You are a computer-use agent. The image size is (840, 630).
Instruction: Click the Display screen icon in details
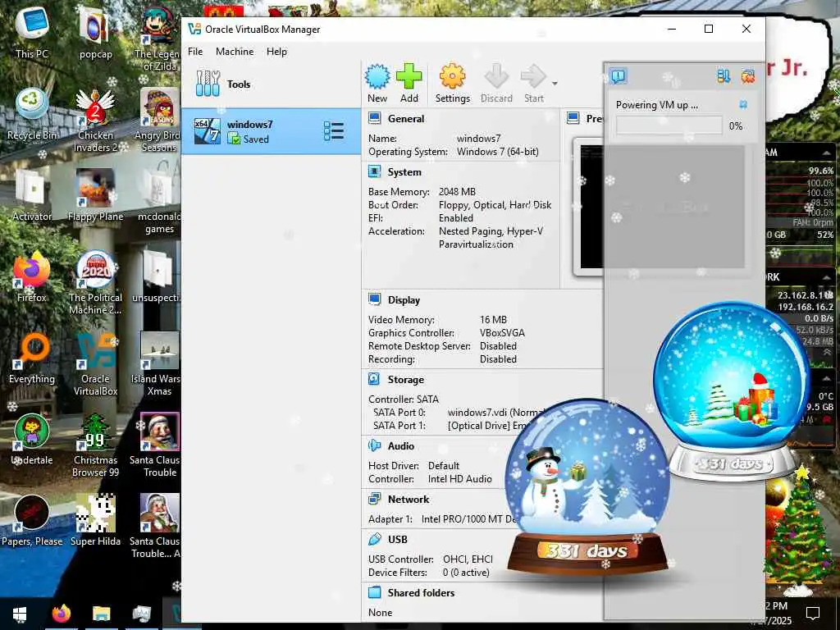(x=374, y=299)
